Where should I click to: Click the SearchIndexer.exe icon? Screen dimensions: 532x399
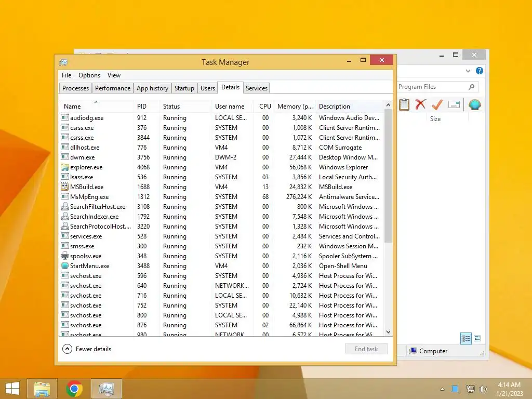(64, 217)
